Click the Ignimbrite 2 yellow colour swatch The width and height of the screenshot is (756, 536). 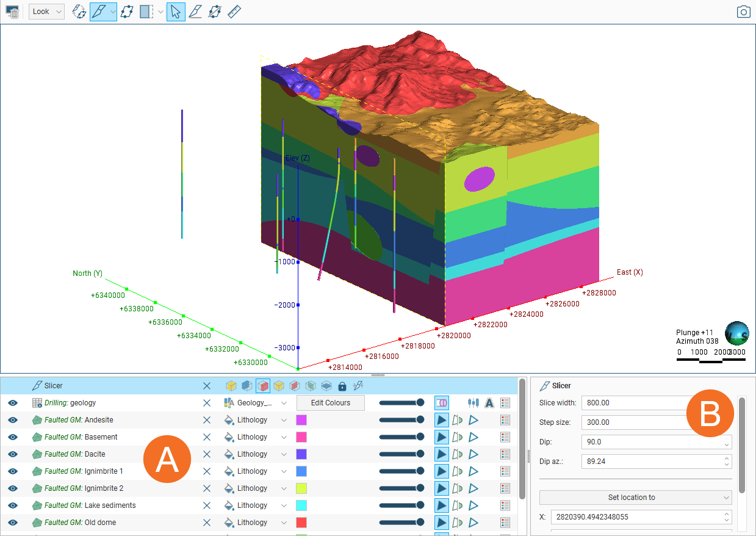click(301, 488)
